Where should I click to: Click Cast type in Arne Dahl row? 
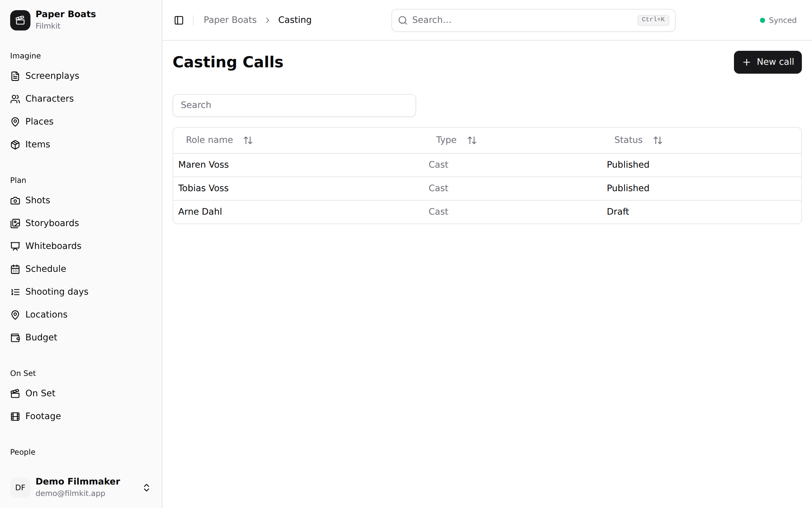(438, 212)
